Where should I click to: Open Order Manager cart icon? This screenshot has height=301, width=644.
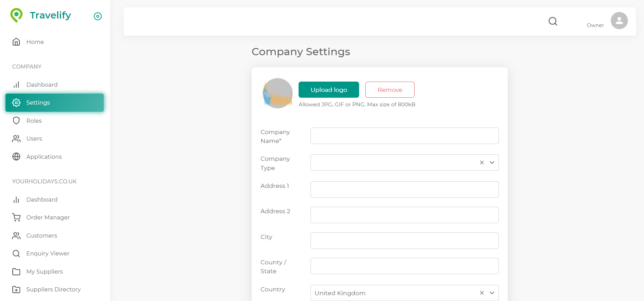[16, 217]
